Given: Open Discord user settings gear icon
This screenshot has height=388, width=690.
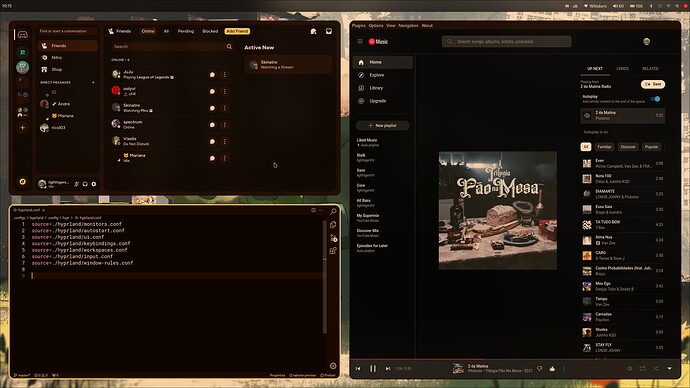Looking at the screenshot, I should pyautogui.click(x=94, y=184).
